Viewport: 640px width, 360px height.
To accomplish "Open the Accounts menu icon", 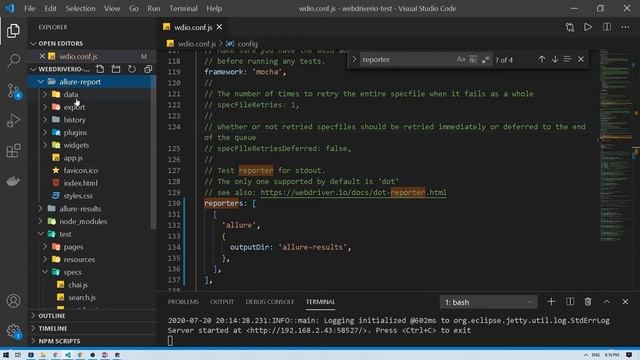I will 13,301.
